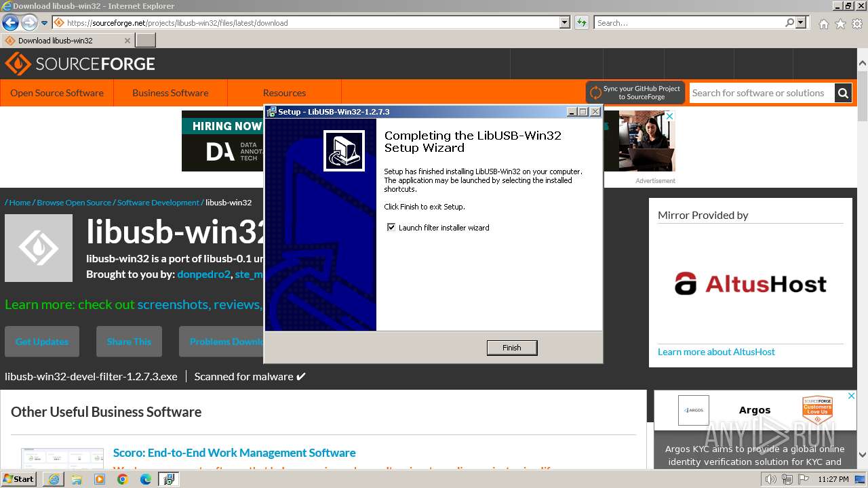This screenshot has height=488, width=868.
Task: Open the search provider dropdown arrow
Action: [801, 22]
